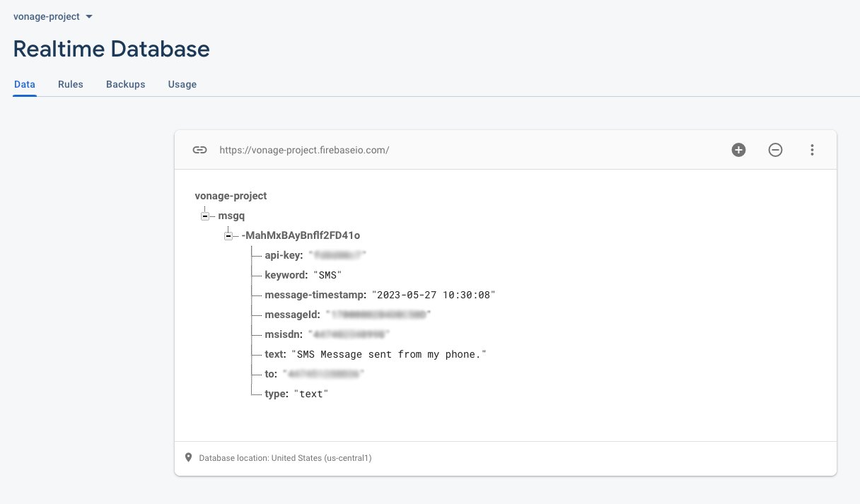Open the Usage tab
860x504 pixels.
[x=182, y=84]
